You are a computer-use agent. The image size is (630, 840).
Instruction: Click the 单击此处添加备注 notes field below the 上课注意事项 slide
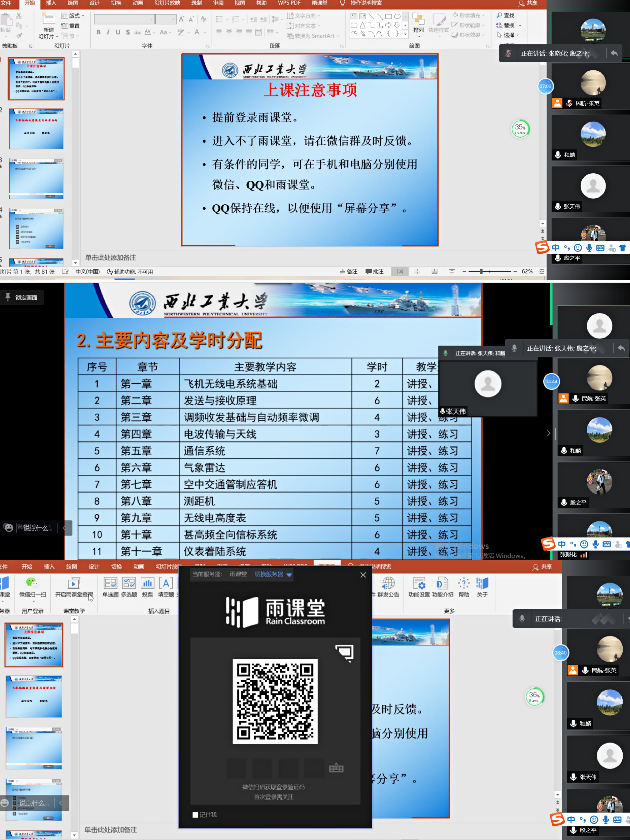110,257
